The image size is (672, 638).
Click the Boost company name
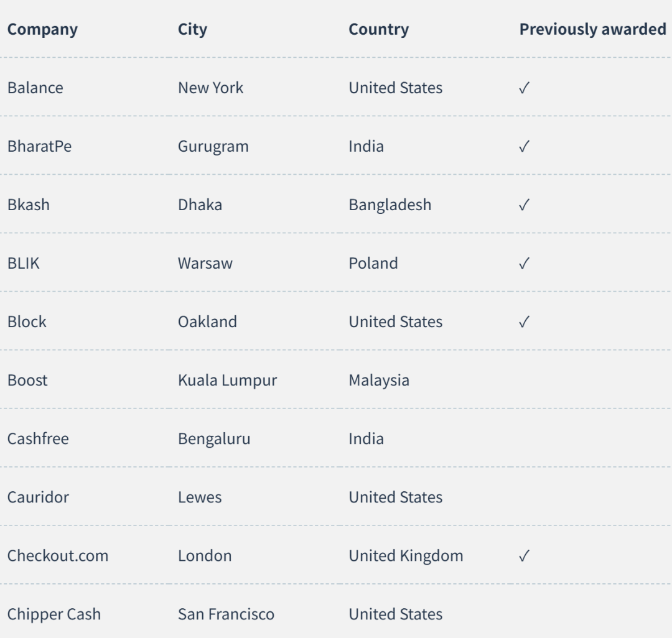click(x=27, y=380)
